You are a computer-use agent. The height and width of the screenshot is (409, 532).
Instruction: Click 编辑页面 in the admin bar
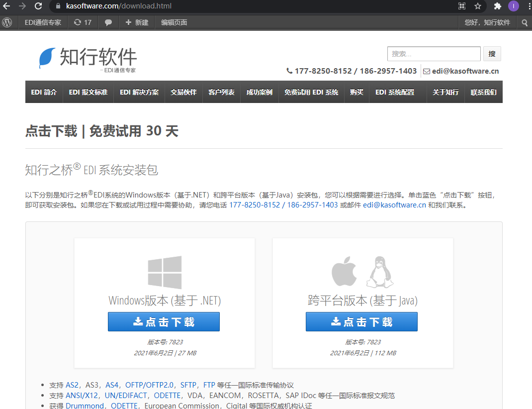174,22
